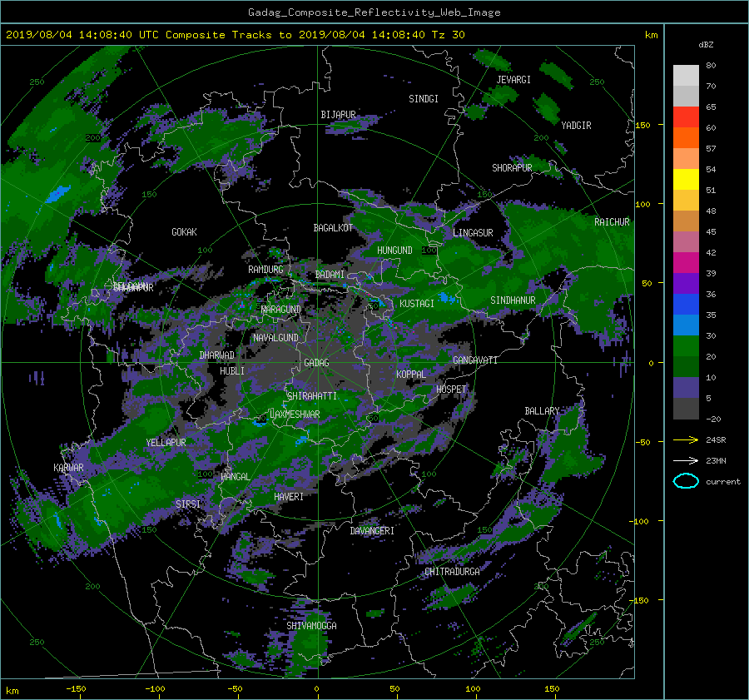The width and height of the screenshot is (749, 700).
Task: Click the HOSPET city label
Action: point(451,390)
